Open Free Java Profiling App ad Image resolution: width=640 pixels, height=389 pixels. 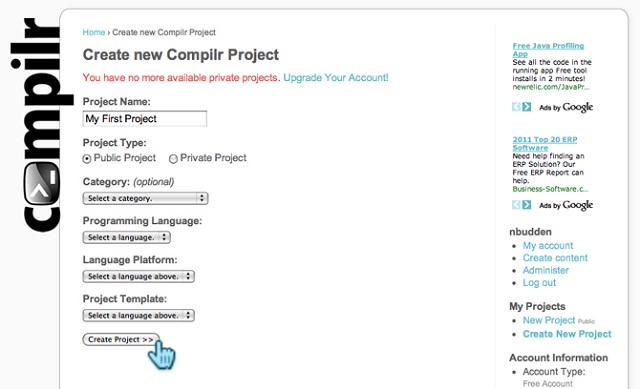click(548, 50)
